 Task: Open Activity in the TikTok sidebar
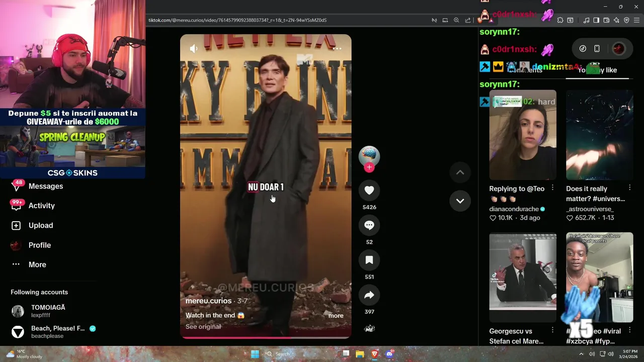click(42, 206)
